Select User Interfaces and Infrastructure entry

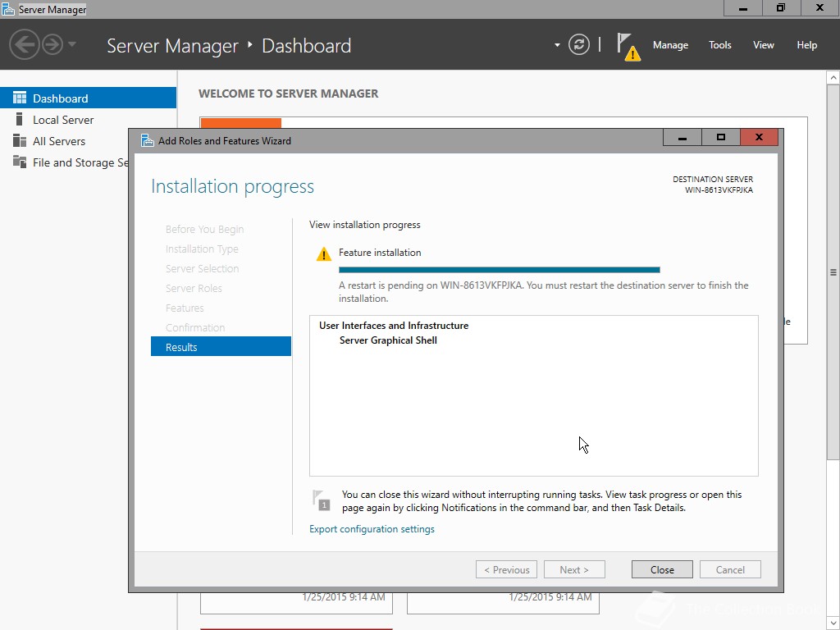tap(394, 325)
